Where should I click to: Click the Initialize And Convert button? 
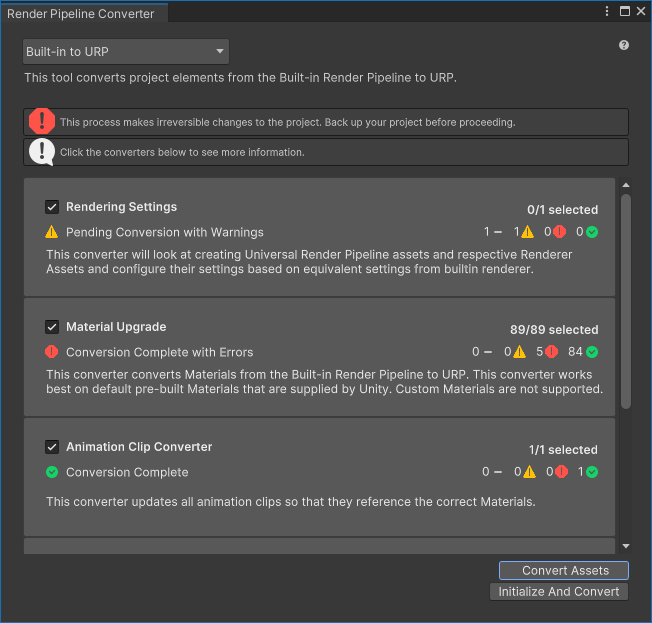click(559, 591)
